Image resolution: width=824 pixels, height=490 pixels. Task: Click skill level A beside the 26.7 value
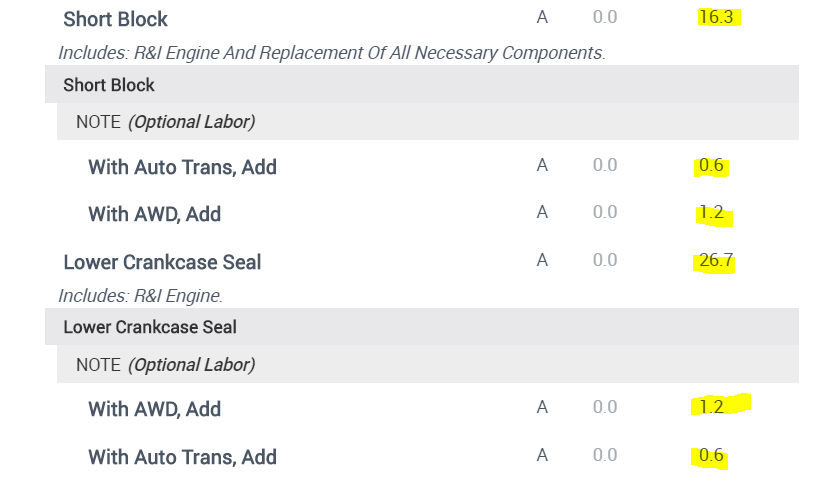[x=542, y=260]
